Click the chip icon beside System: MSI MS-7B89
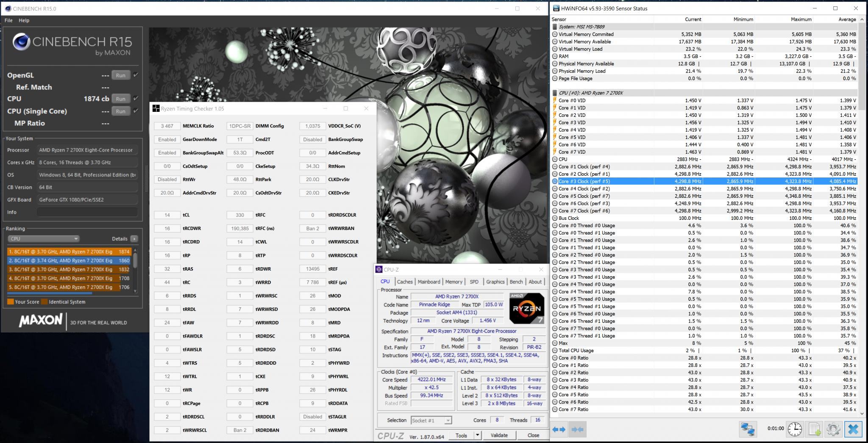The image size is (868, 443). pos(554,27)
